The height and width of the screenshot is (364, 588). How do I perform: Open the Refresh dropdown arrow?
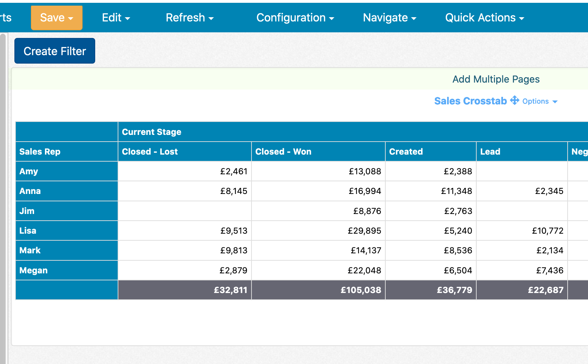click(211, 18)
